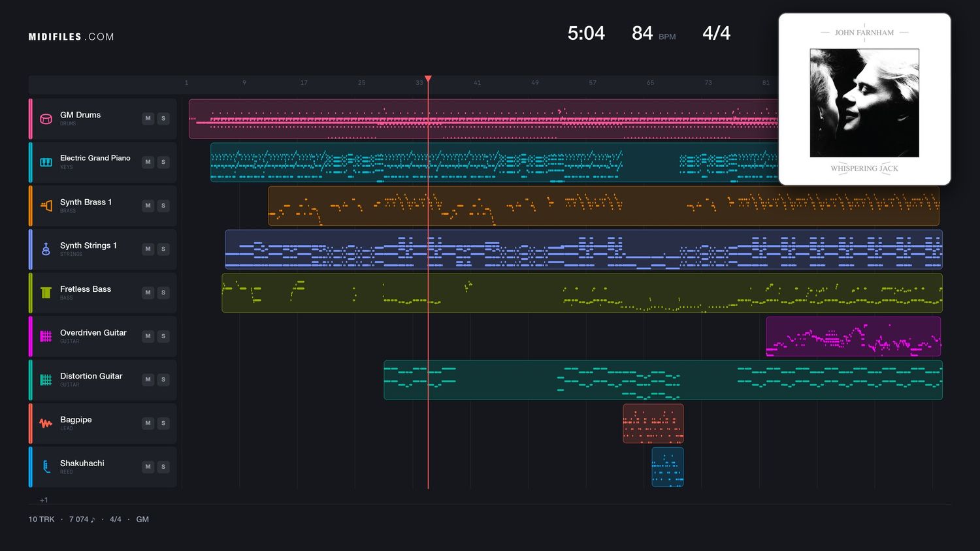Select the GM Drums pink MIDI clip
The image size is (980, 551).
(x=483, y=119)
